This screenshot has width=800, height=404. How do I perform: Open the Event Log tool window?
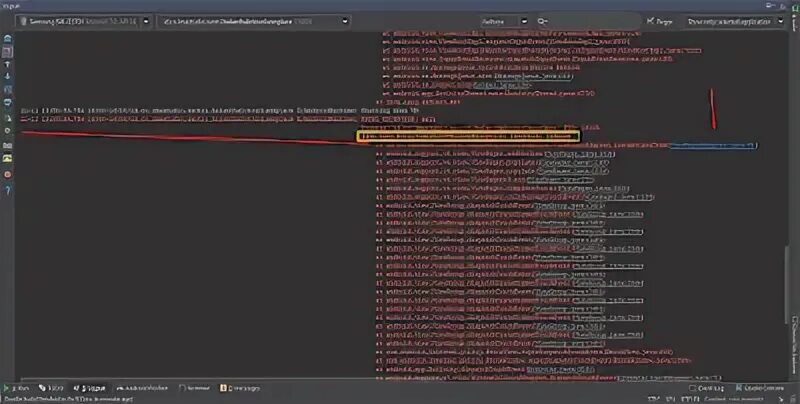tap(706, 388)
